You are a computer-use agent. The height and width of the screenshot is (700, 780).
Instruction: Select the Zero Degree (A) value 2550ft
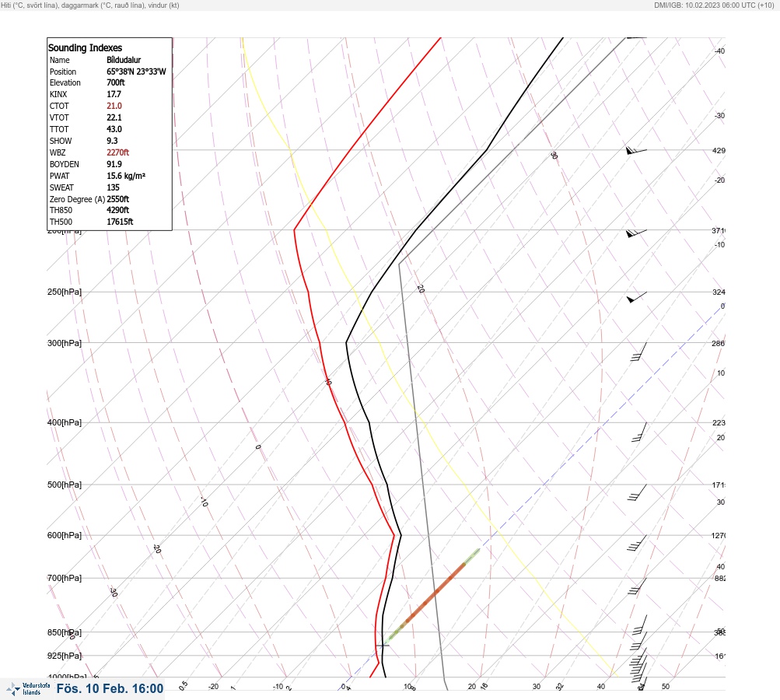(118, 199)
